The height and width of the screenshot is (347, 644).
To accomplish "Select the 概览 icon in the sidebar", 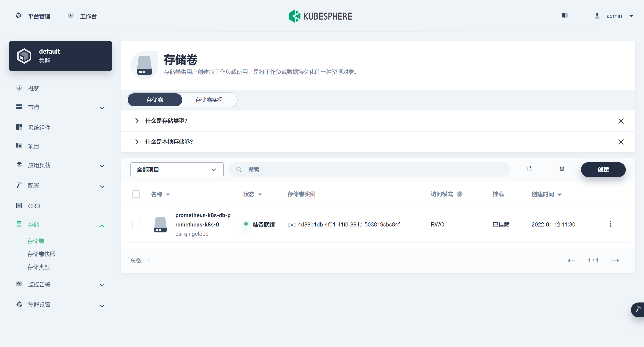I will coord(19,88).
